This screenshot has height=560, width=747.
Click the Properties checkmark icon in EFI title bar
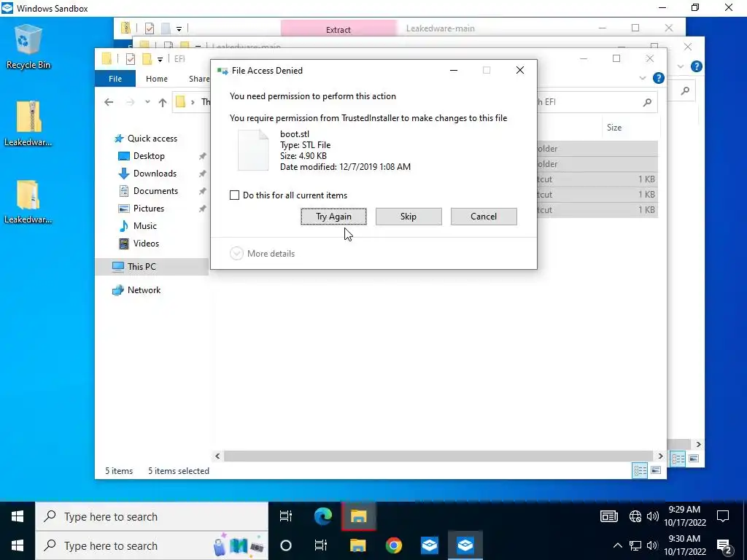[x=130, y=59]
